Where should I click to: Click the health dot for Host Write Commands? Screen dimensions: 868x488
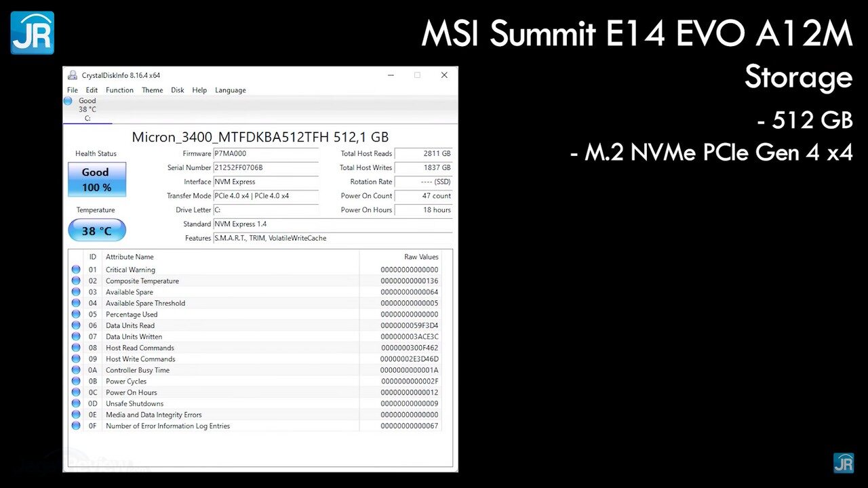point(75,359)
